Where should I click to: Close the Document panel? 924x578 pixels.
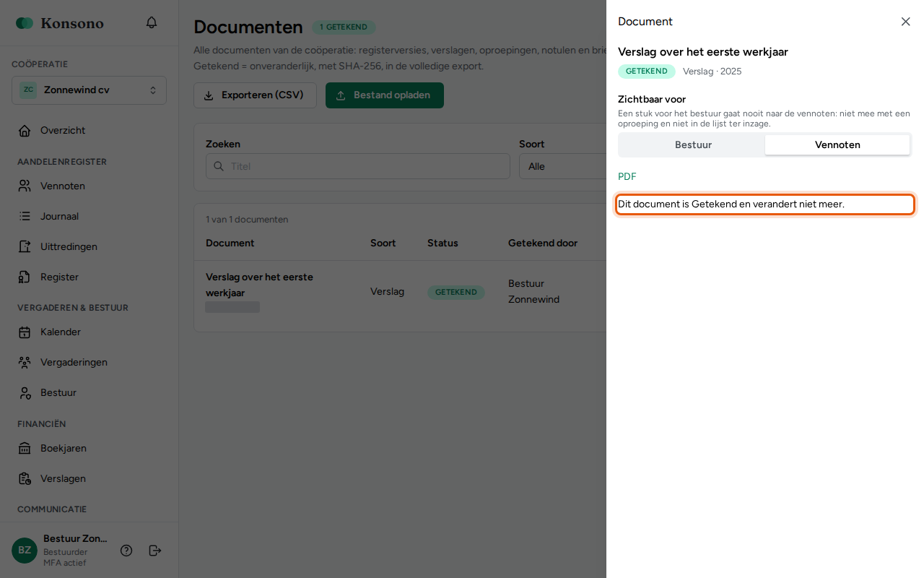click(x=905, y=22)
